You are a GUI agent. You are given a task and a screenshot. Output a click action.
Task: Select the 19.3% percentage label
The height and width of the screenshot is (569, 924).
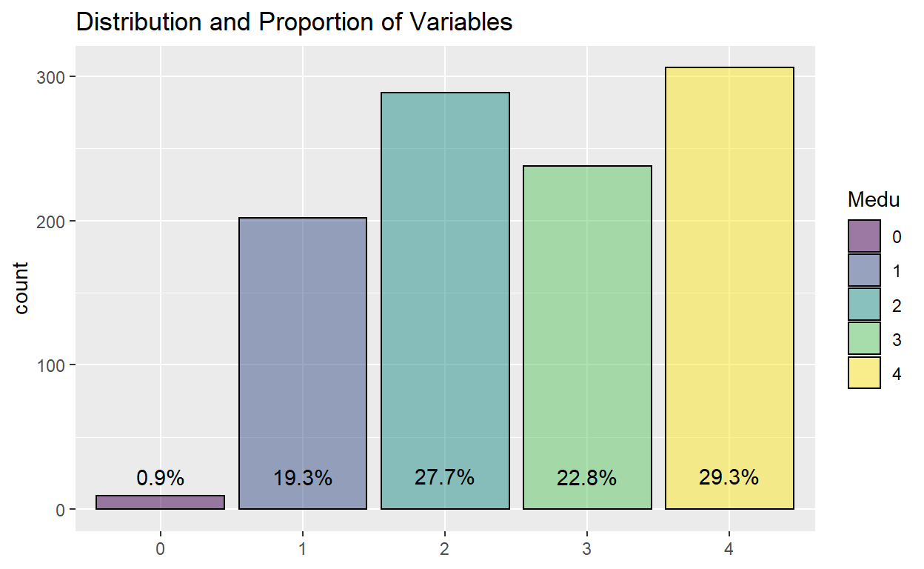click(302, 479)
